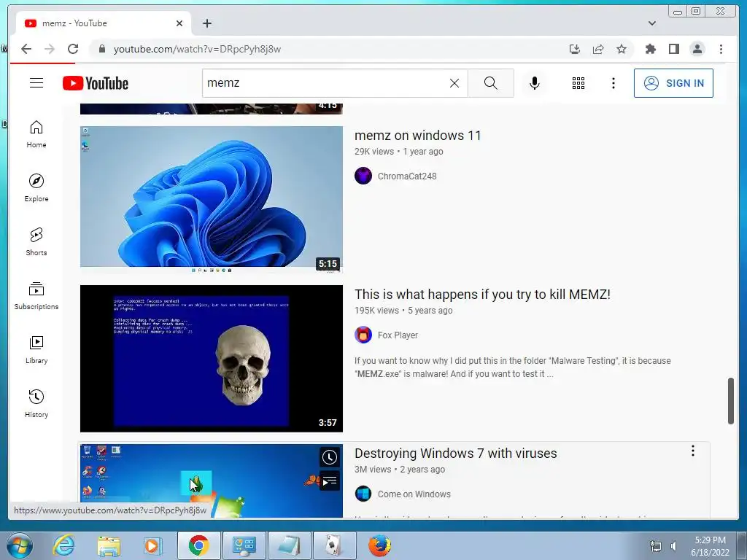The image size is (747, 560).
Task: Start voice search with the microphone
Action: coord(535,83)
